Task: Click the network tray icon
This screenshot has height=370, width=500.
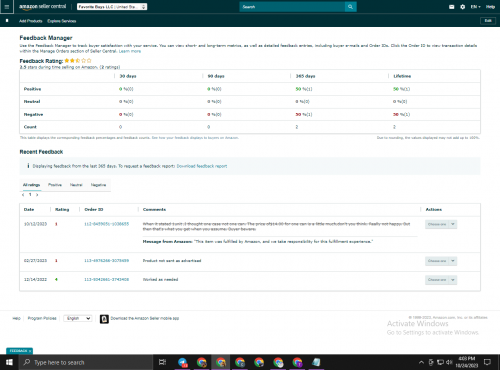Action: (440, 362)
